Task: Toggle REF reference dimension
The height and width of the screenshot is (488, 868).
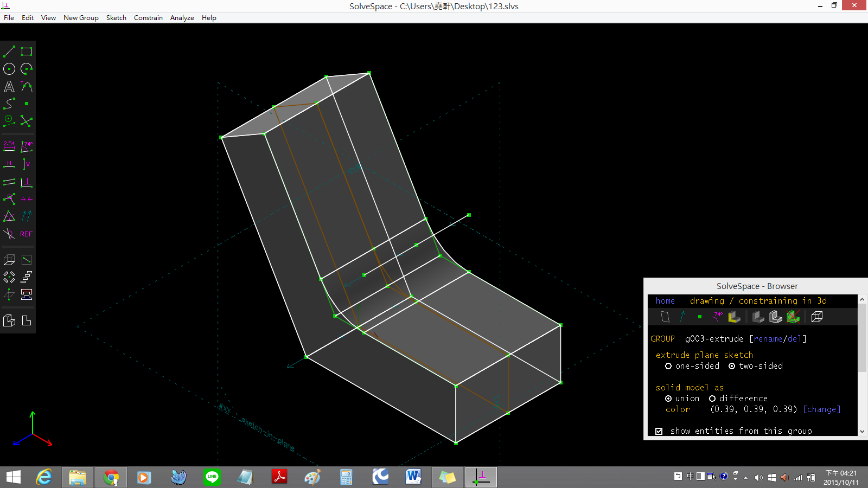Action: click(27, 234)
